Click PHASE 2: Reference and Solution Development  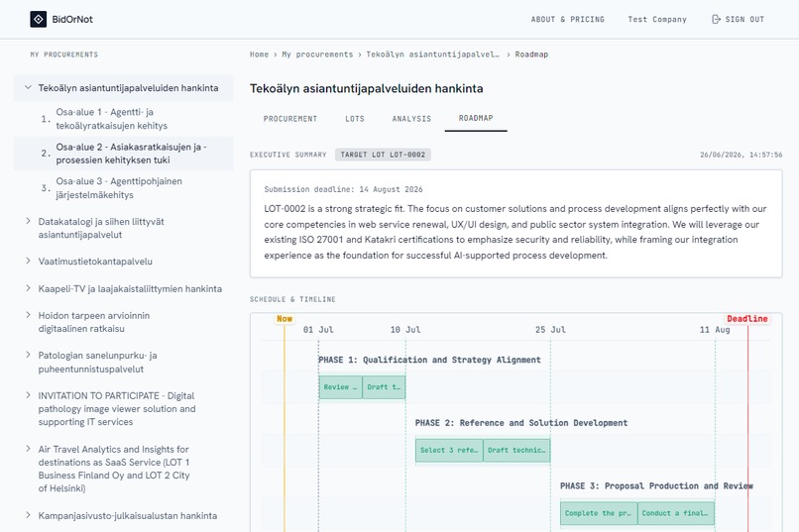click(x=521, y=423)
